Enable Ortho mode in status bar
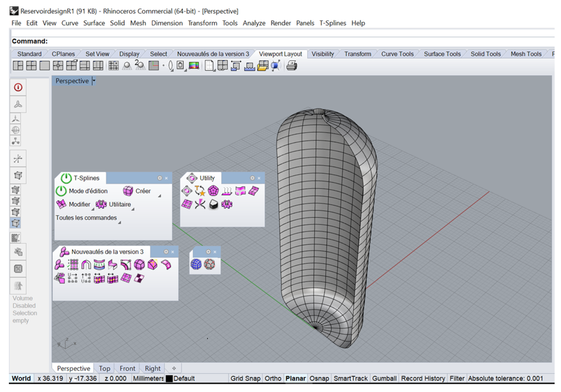This screenshot has height=392, width=561. point(273,378)
